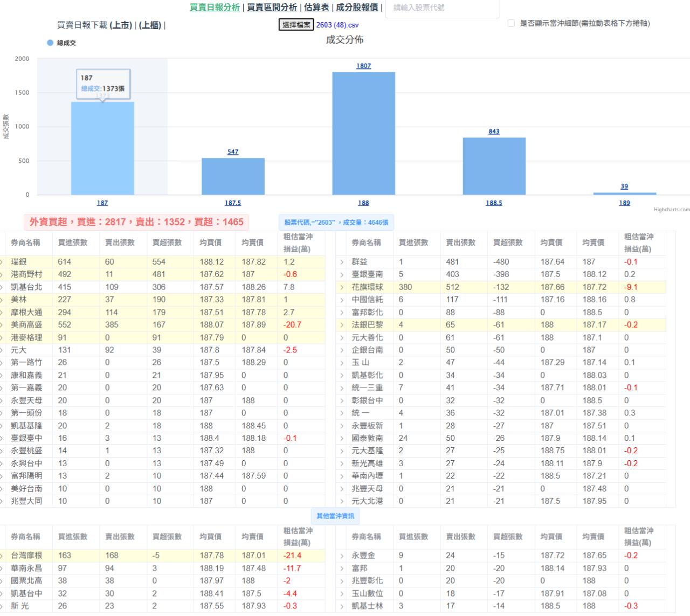Viewport: 690px width, 616px height.
Task: Expand the 永豐金 row arrow
Action: 342,556
